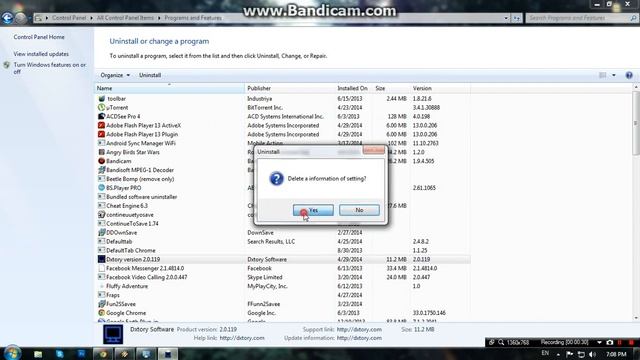Click the volume speaker tray icon

pos(592,354)
